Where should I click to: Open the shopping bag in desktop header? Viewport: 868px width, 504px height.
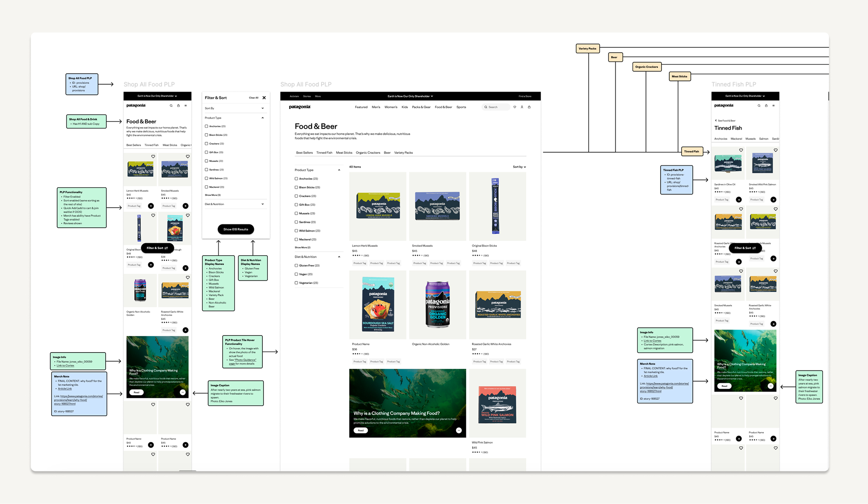coord(529,107)
